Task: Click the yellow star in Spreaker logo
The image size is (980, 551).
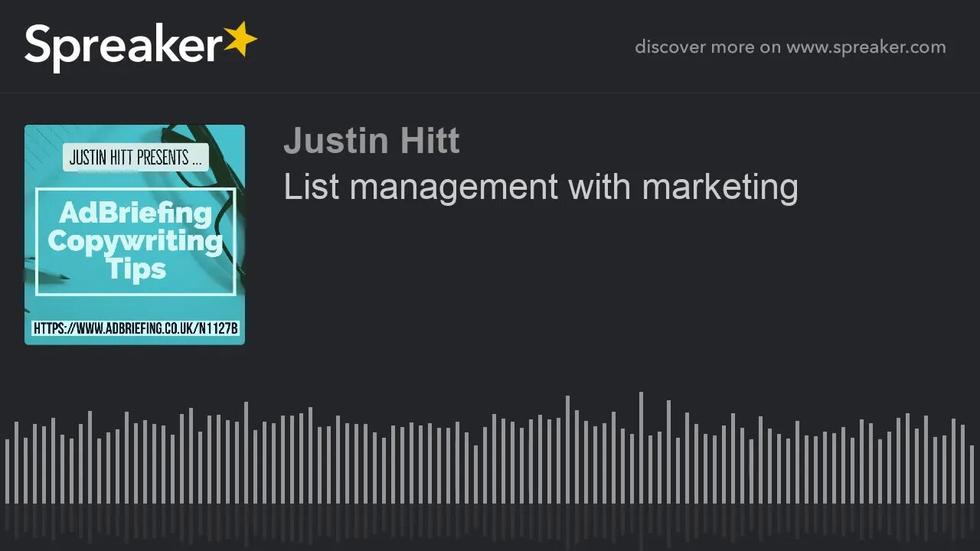Action: pyautogui.click(x=240, y=40)
